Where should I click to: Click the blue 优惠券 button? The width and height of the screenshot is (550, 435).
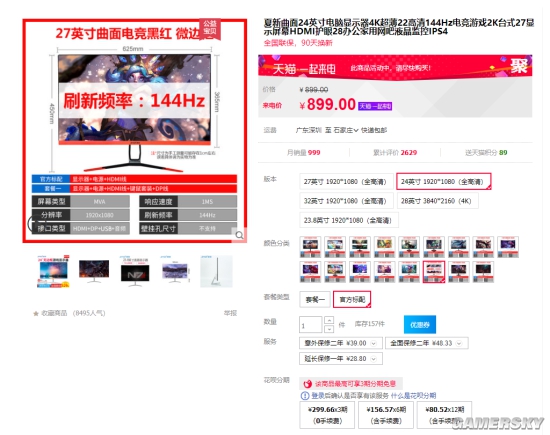click(x=420, y=324)
